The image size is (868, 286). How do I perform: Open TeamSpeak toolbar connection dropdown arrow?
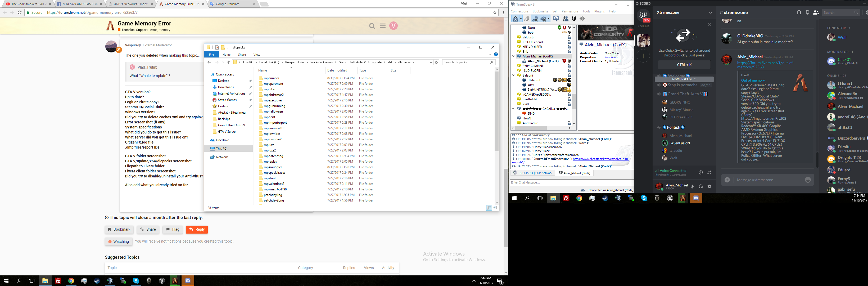tap(521, 19)
